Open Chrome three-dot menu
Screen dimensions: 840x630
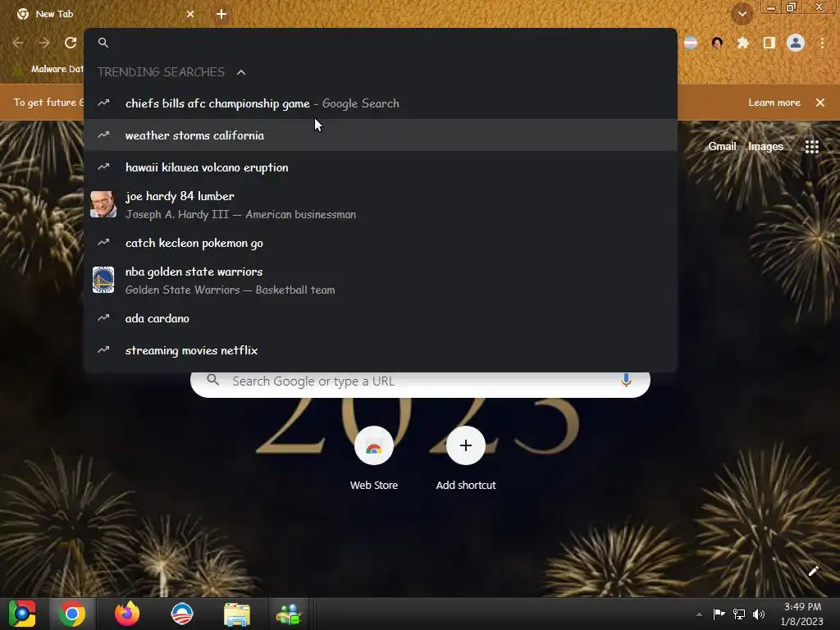(822, 43)
